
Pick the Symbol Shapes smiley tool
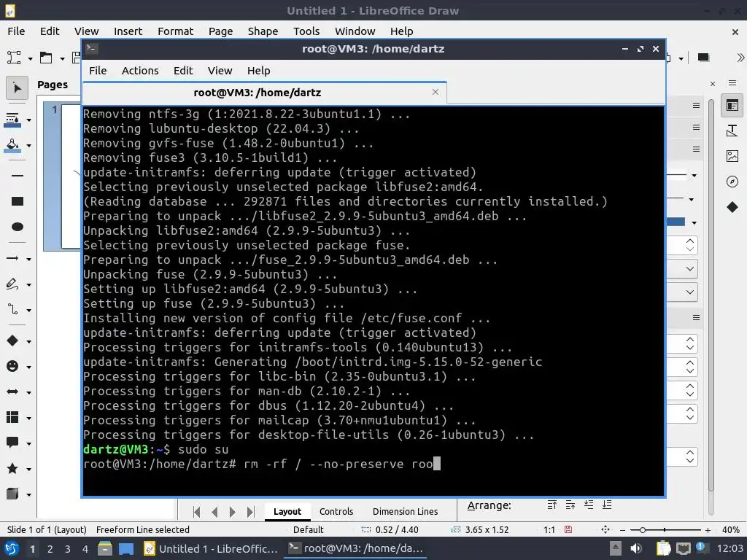click(x=13, y=366)
